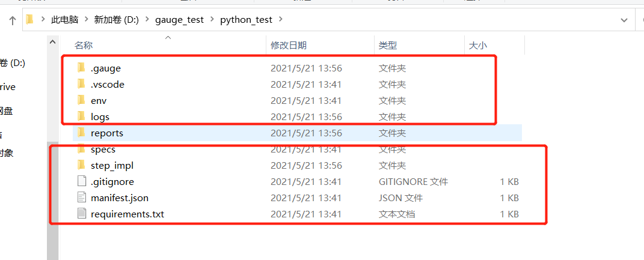Expand the chevron after python_test
This screenshot has width=644, height=260.
(280, 20)
